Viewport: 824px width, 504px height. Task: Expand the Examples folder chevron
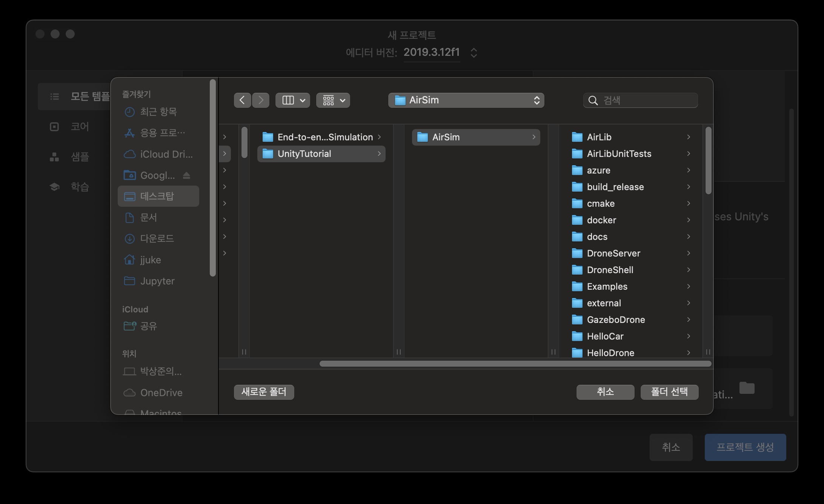pos(689,287)
